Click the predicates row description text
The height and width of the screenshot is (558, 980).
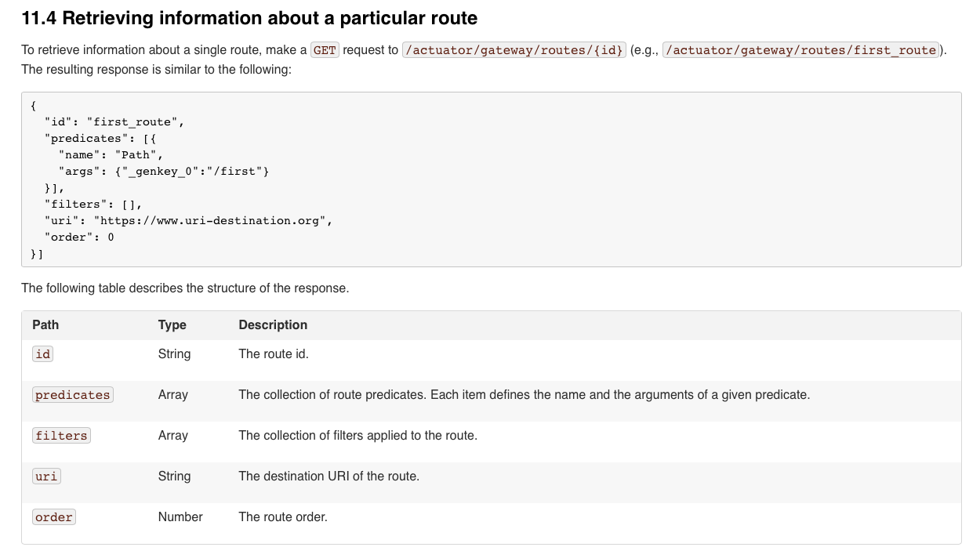[524, 395]
